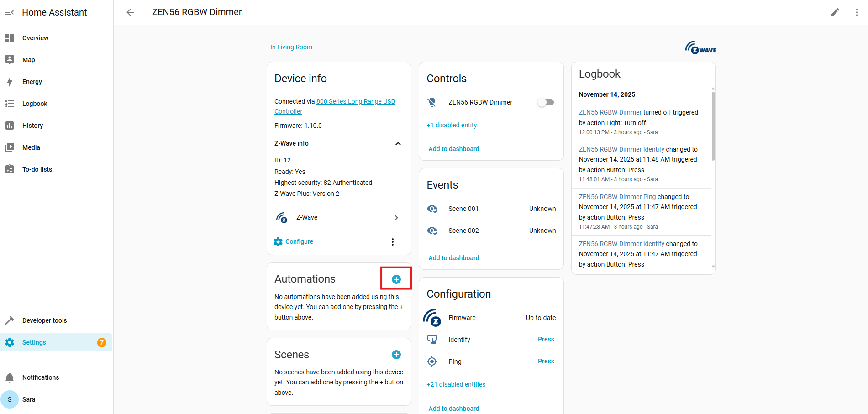Screen dimensions: 868x414
Task: Open Developer tools in sidebar
Action: [44, 320]
